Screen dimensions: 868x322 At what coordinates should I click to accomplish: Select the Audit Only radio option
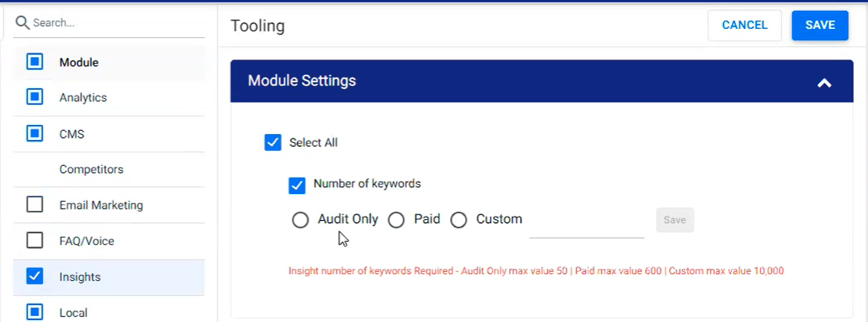coord(300,220)
